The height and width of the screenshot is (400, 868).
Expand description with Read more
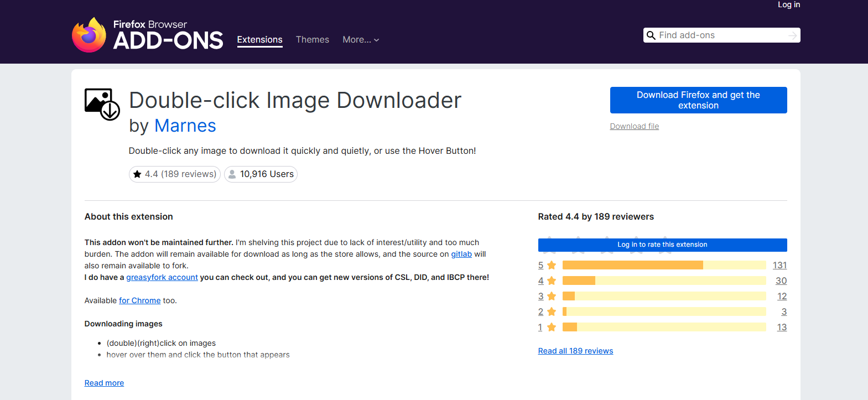[x=104, y=383]
